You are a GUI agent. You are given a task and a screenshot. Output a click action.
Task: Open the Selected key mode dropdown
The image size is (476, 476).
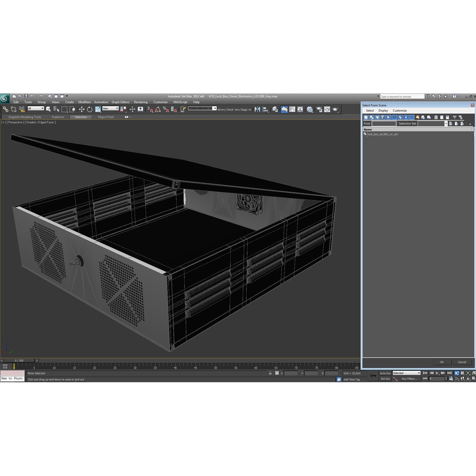coord(406,373)
